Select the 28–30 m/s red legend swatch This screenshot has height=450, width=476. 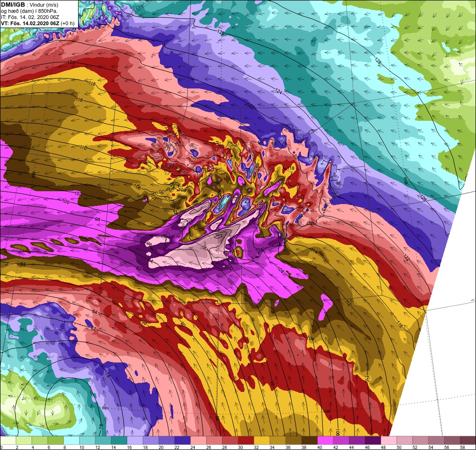click(x=230, y=440)
